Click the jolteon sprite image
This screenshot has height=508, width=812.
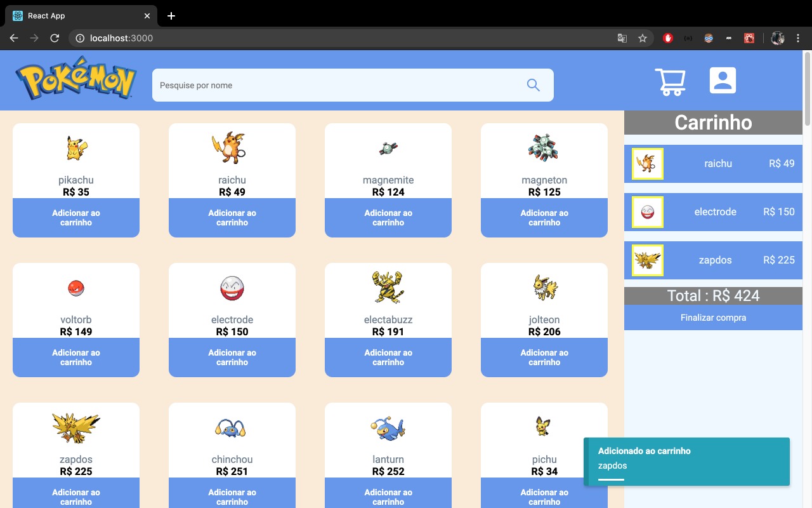545,288
